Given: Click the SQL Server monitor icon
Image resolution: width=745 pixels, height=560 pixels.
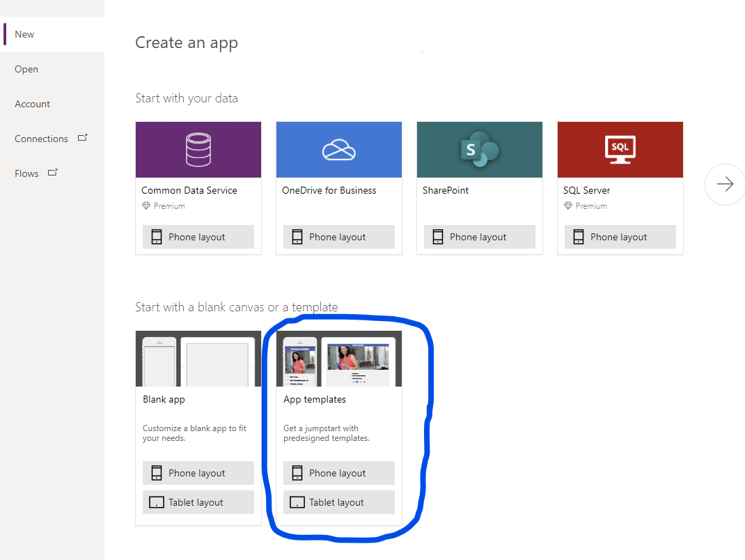Looking at the screenshot, I should tap(620, 150).
